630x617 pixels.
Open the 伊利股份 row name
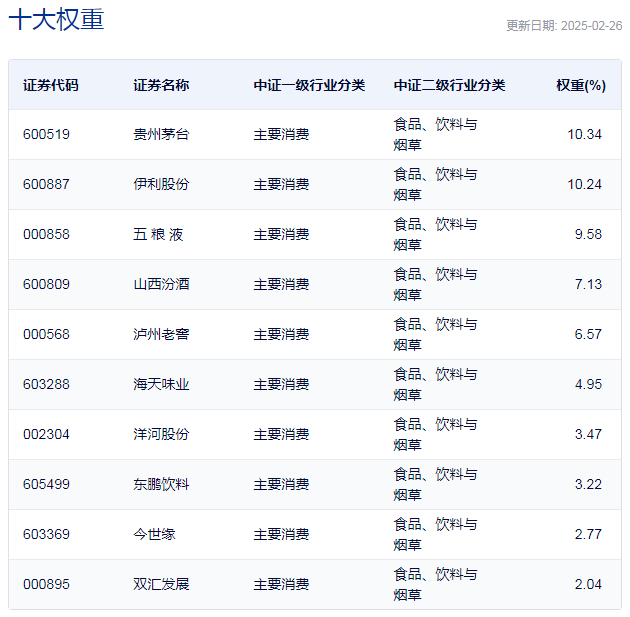pyautogui.click(x=161, y=184)
